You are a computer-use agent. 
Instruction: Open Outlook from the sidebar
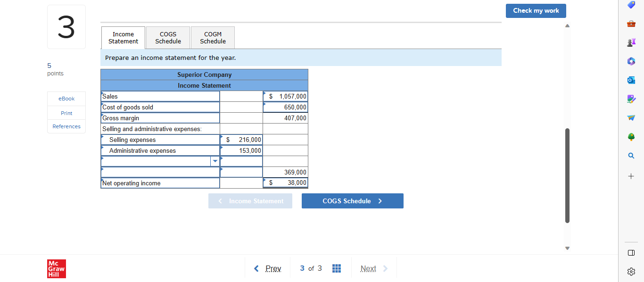pyautogui.click(x=631, y=80)
